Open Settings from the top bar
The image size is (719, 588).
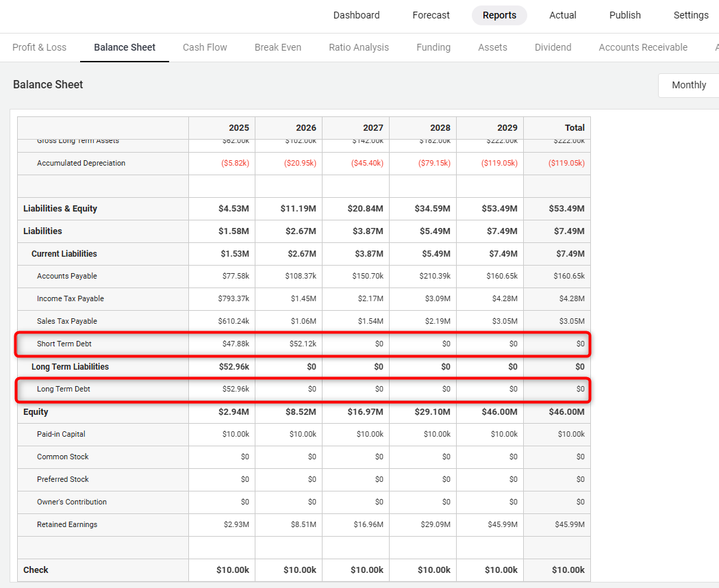690,15
